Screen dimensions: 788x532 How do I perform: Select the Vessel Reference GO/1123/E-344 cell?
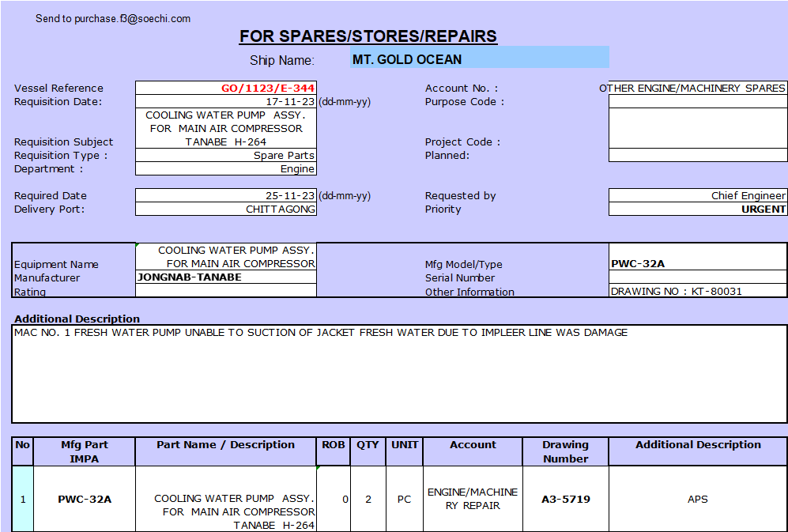point(226,89)
